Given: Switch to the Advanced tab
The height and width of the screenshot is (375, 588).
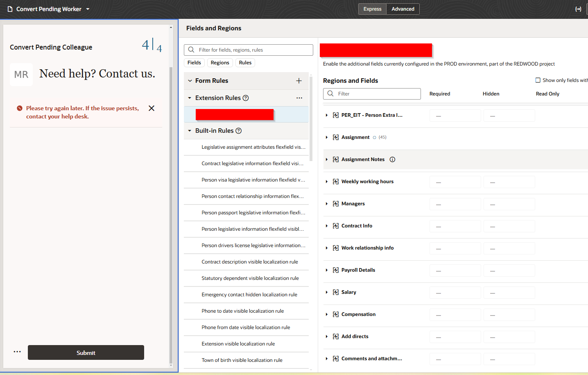Looking at the screenshot, I should coord(403,9).
